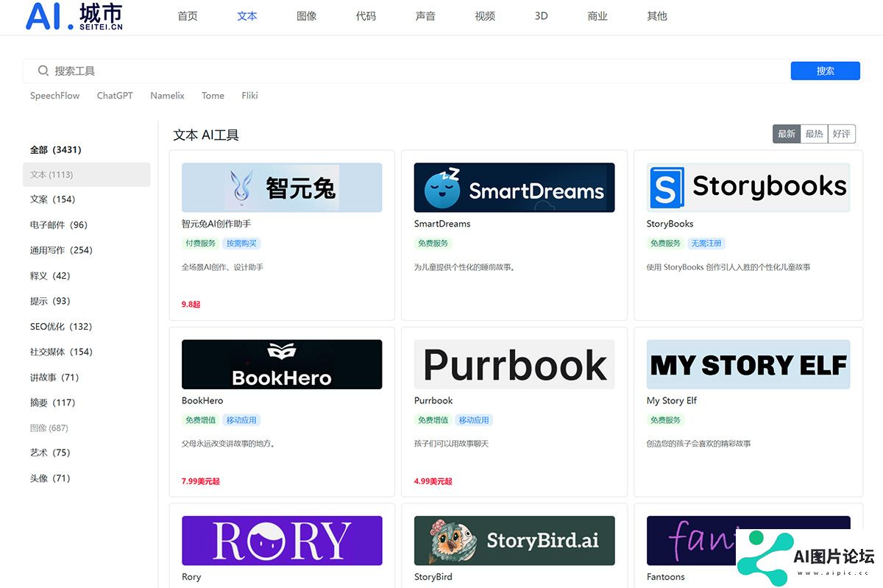Click the Purrbook card title
Screen dimensions: 883x588
433,400
